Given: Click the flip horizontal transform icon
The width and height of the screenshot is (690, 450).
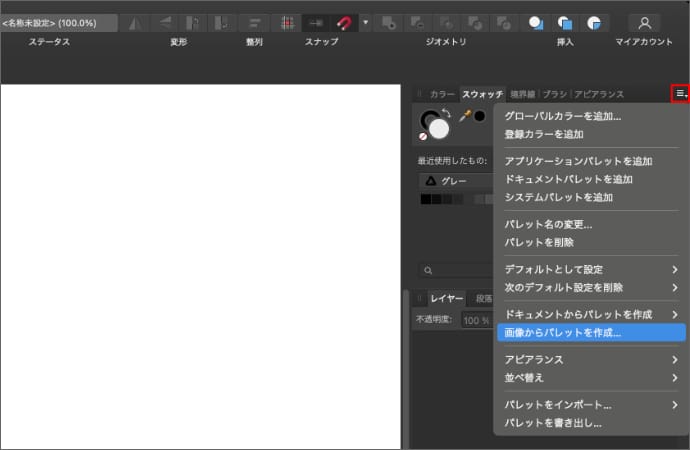Looking at the screenshot, I should pos(136,22).
